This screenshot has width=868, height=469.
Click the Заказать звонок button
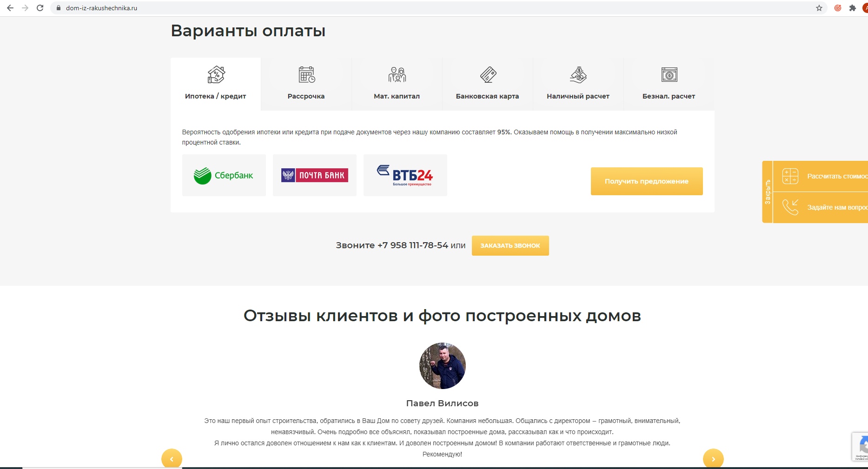pos(510,245)
